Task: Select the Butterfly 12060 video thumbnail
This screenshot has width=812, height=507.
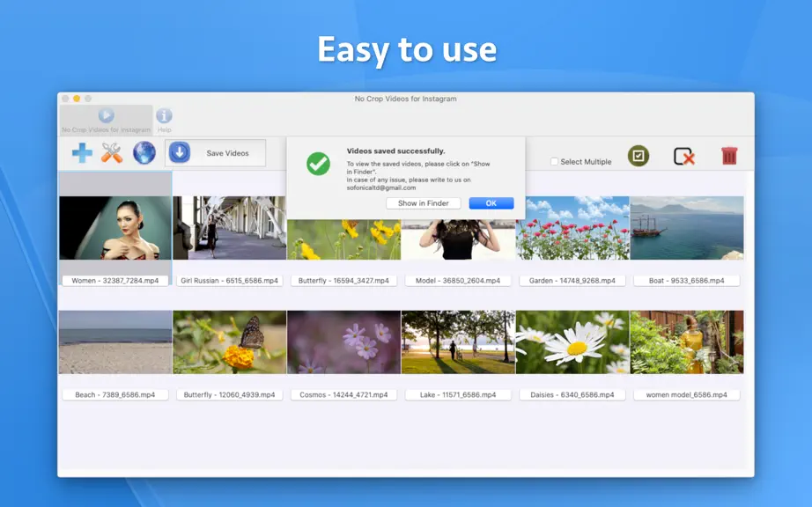Action: 229,342
